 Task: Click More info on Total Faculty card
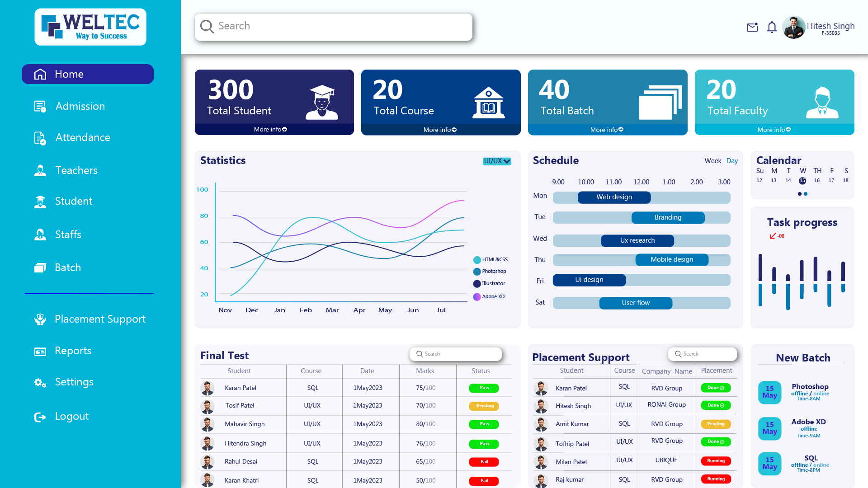[x=774, y=130]
